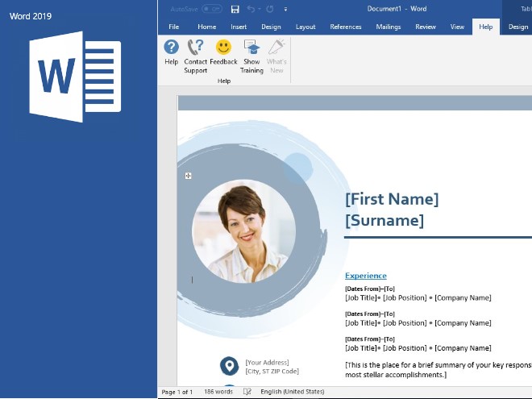Click the Redo icon in Quick Access
Viewport: 532px width, 399px height.
[268, 9]
